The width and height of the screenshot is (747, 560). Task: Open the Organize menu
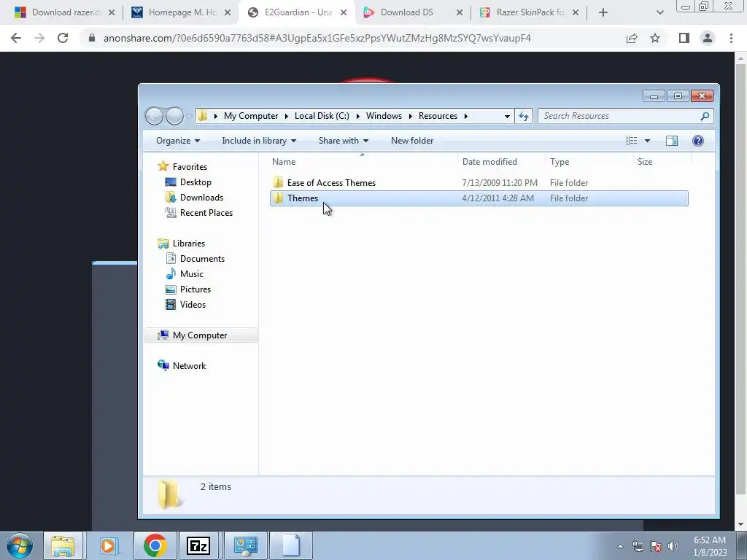pos(178,141)
